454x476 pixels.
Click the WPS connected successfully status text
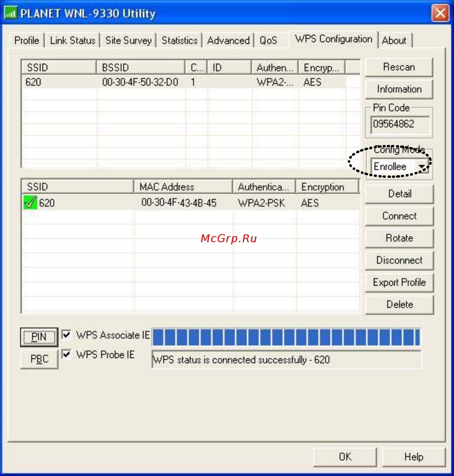pos(241,360)
